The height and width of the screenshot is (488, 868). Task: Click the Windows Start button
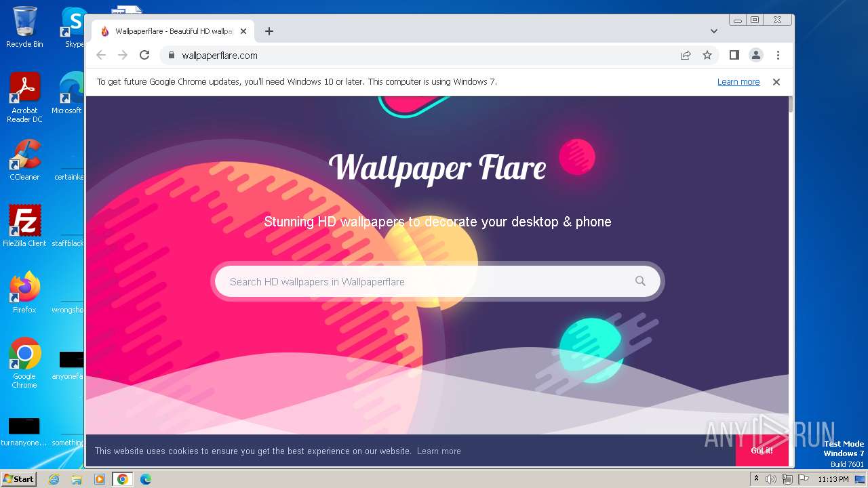(x=18, y=479)
